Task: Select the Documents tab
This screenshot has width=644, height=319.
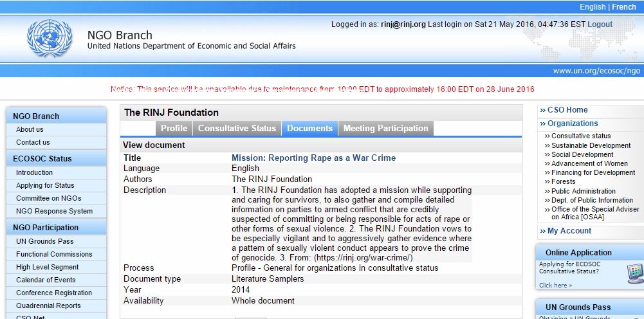Action: pos(309,128)
